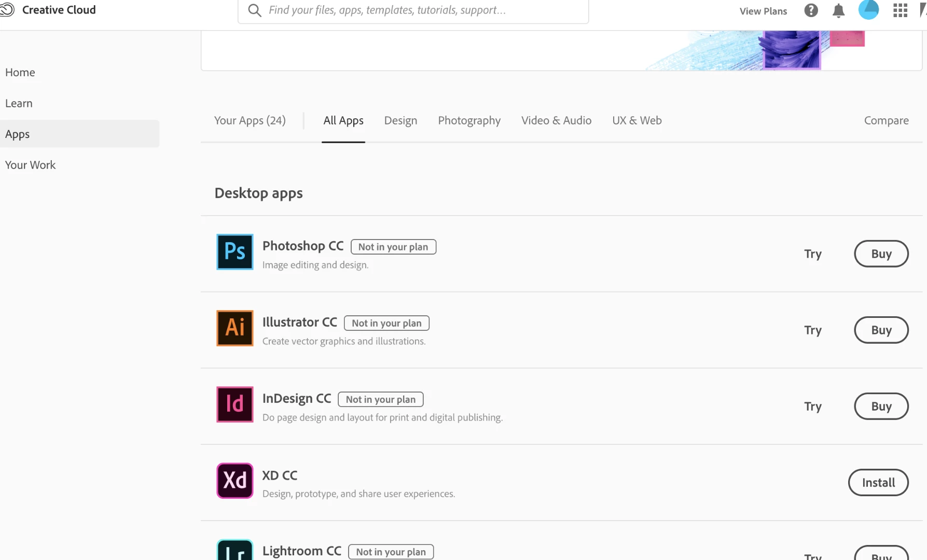Click Lightroom's Not in your plan badge
This screenshot has width=927, height=560.
(391, 552)
